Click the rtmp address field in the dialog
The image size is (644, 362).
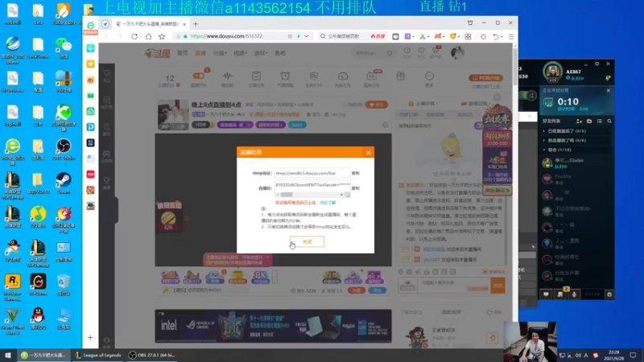pos(312,173)
